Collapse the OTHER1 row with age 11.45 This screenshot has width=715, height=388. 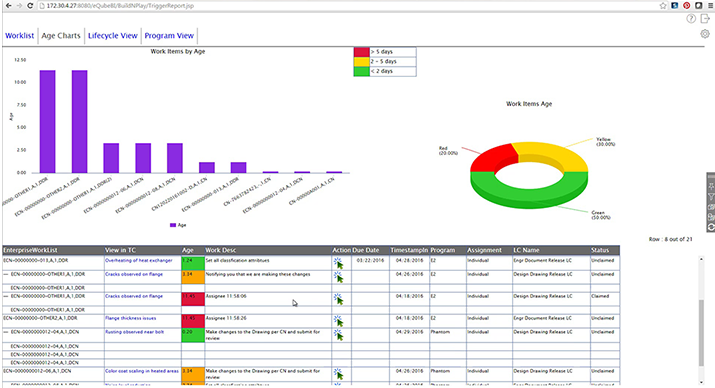[5, 296]
